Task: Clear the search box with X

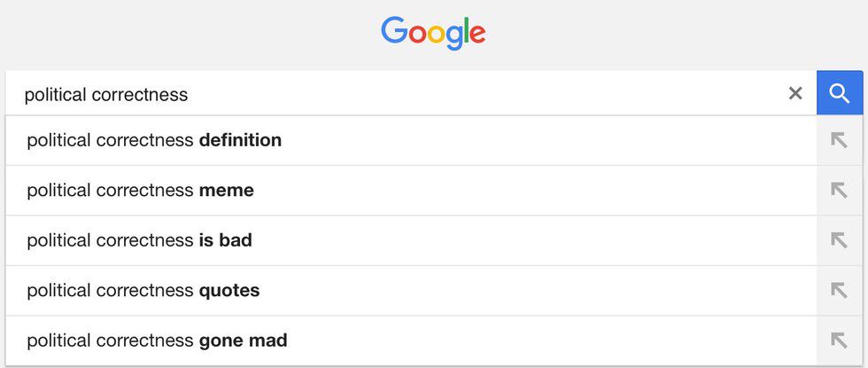Action: tap(795, 93)
